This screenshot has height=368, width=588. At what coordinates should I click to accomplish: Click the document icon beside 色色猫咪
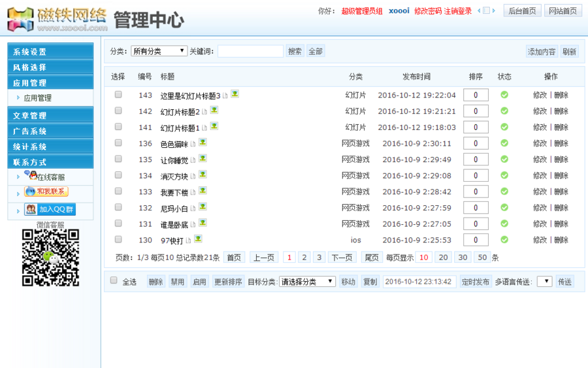(x=193, y=144)
